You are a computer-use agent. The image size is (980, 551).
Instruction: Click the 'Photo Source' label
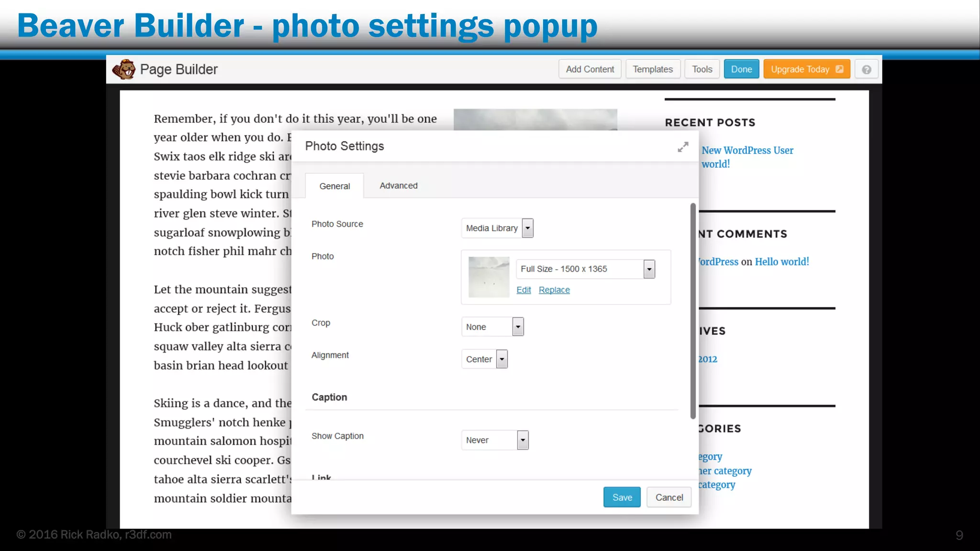(337, 224)
